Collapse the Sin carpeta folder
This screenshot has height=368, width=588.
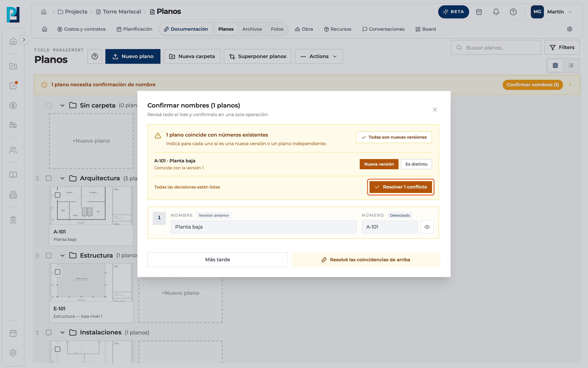tap(62, 105)
